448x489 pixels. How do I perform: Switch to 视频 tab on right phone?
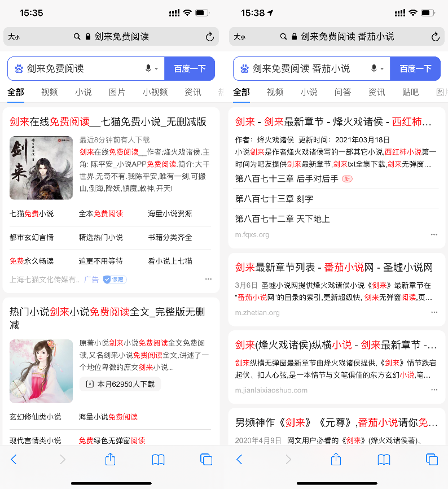click(x=275, y=92)
